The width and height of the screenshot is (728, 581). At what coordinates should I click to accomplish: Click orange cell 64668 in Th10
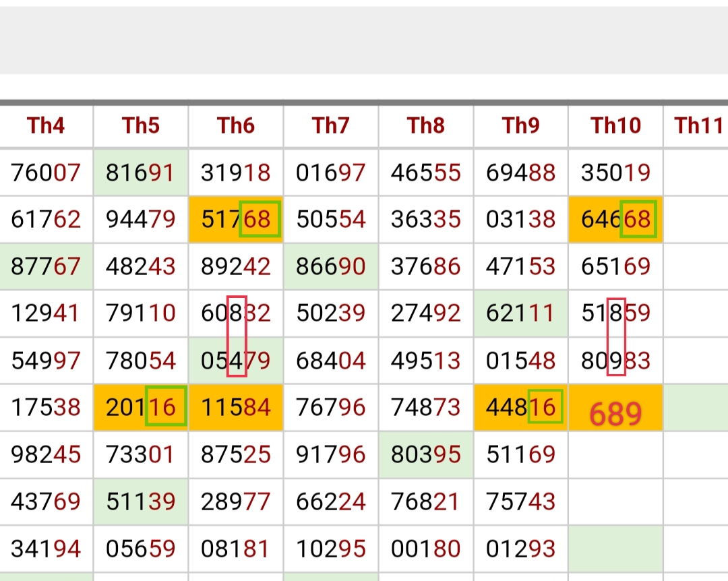click(615, 219)
